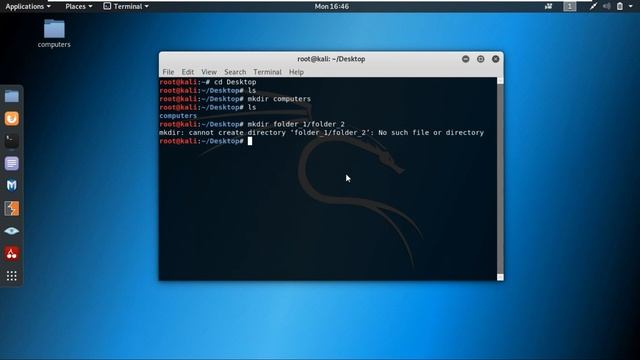This screenshot has width=640, height=360.
Task: Click the terminal title root@kali: ~/Desktop
Action: (x=331, y=59)
